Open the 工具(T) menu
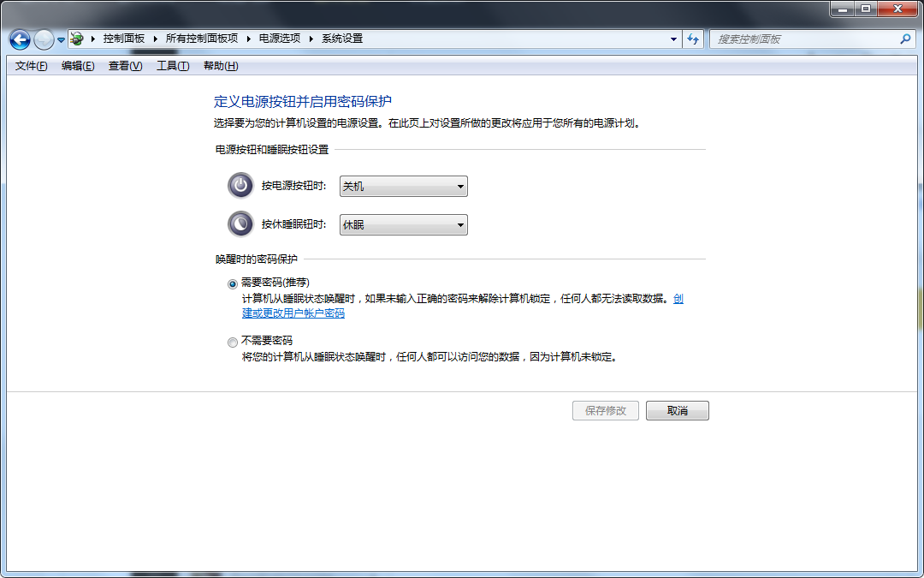Viewport: 924px width, 578px height. click(172, 66)
